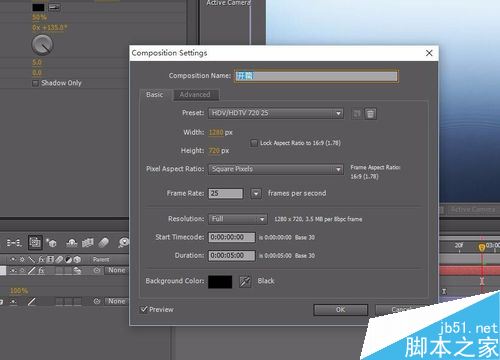Viewport: 500px width, 360px height.
Task: Click the 100% value in the timeline
Action: coord(19,291)
